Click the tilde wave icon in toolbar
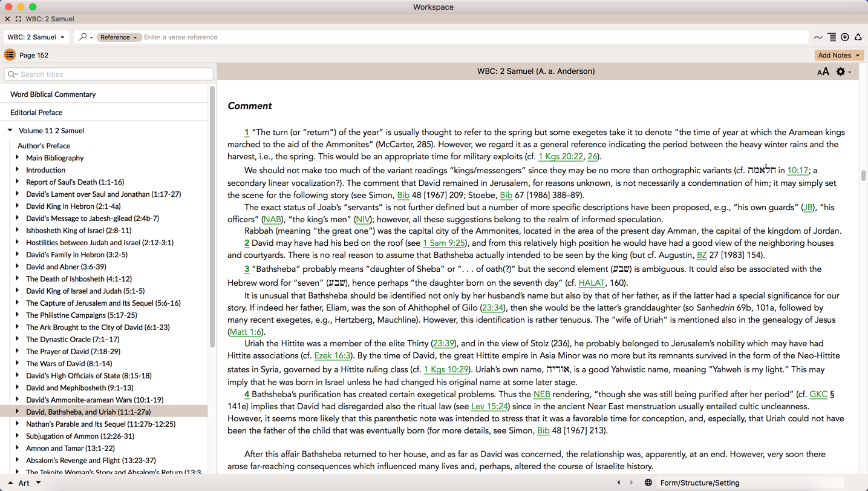 (x=818, y=38)
